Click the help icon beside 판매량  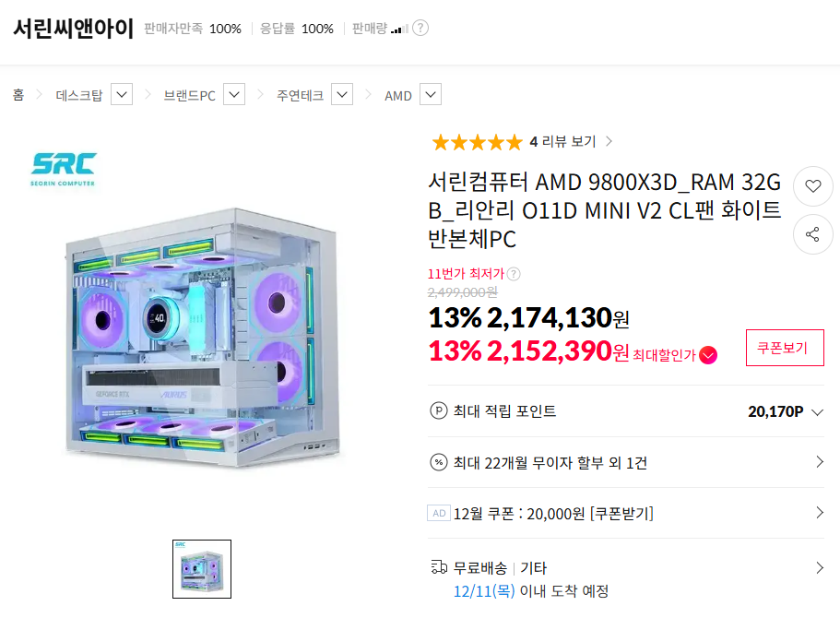click(x=420, y=28)
